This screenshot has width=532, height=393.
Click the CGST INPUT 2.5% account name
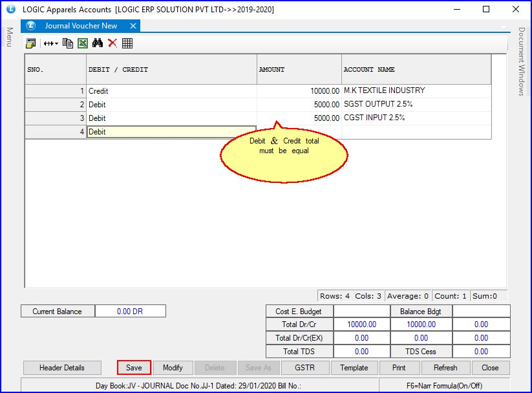pos(416,118)
